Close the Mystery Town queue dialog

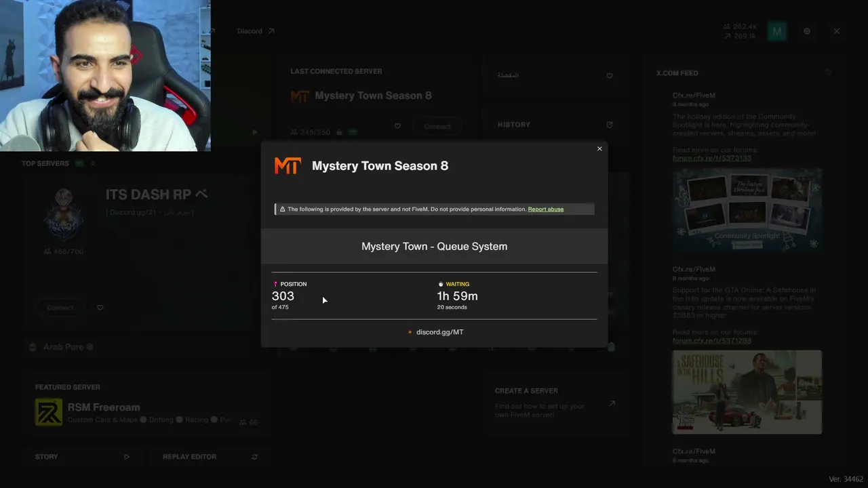coord(599,148)
